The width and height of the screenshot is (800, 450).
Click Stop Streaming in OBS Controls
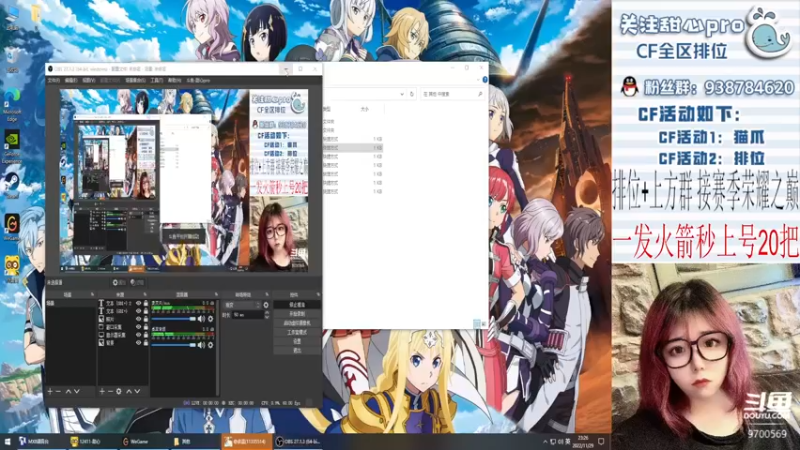point(297,305)
